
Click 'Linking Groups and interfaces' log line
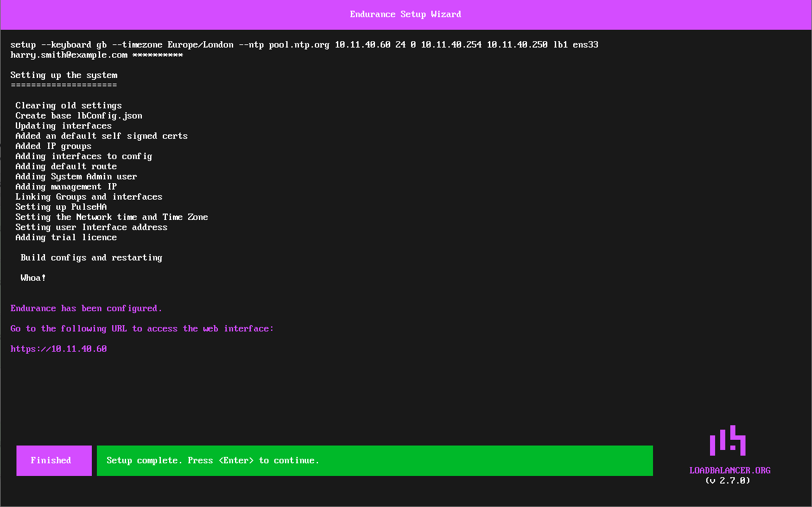point(89,197)
